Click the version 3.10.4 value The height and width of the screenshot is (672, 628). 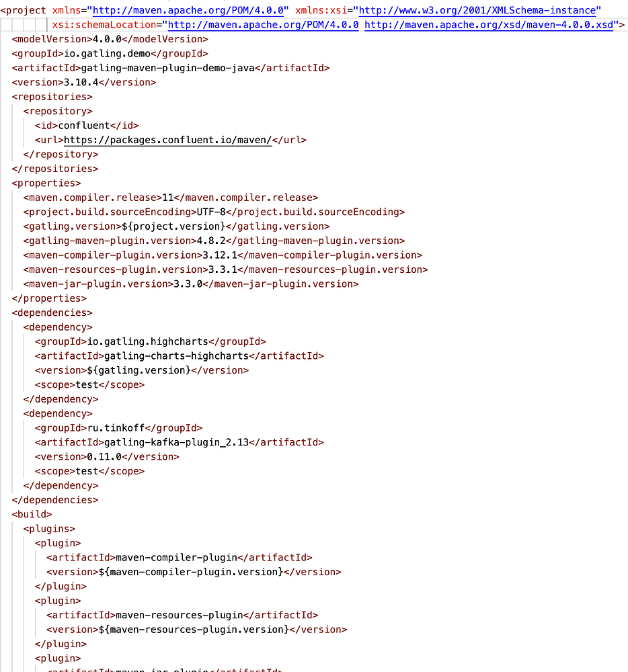coord(81,82)
